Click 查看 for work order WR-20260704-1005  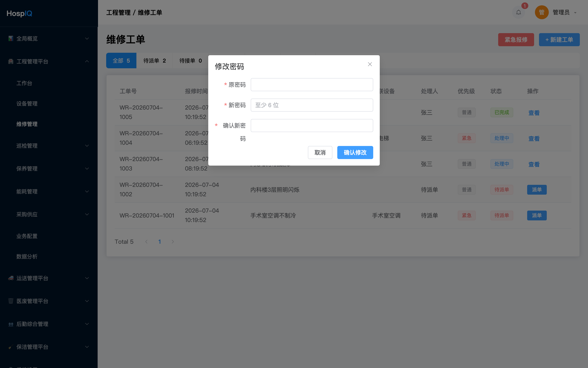click(534, 113)
